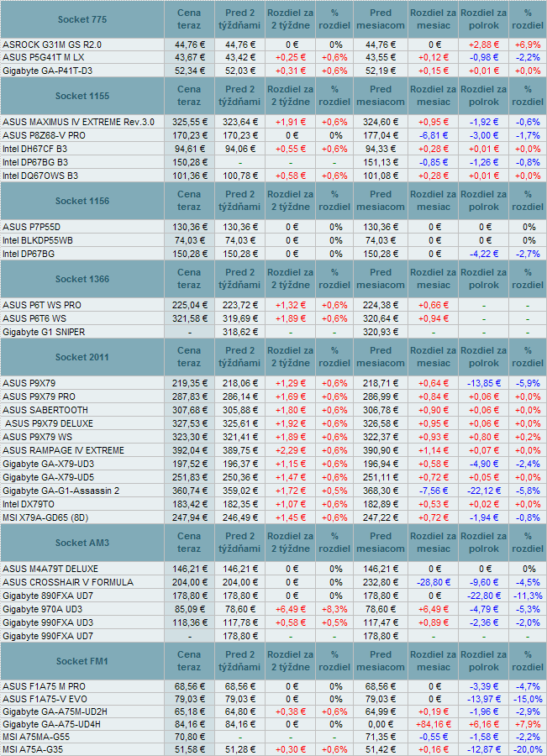Screen dimensions: 547x756
Task: Click the ASUS P8Z68-V PRO product name
Action: [44, 135]
